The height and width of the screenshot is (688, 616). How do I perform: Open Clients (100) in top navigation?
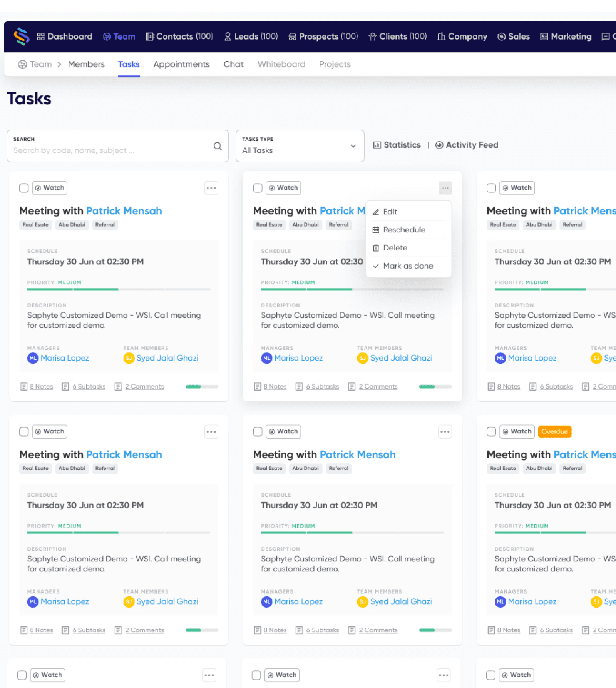[398, 37]
